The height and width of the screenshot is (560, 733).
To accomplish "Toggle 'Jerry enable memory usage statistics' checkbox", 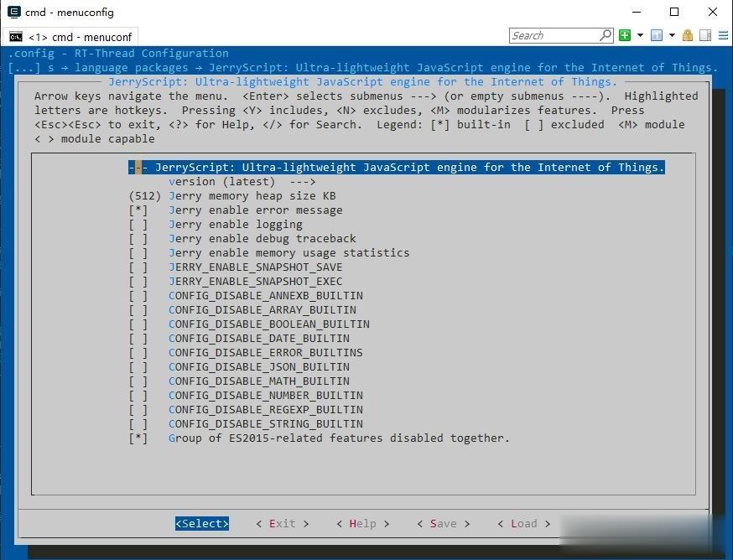I will pyautogui.click(x=138, y=253).
